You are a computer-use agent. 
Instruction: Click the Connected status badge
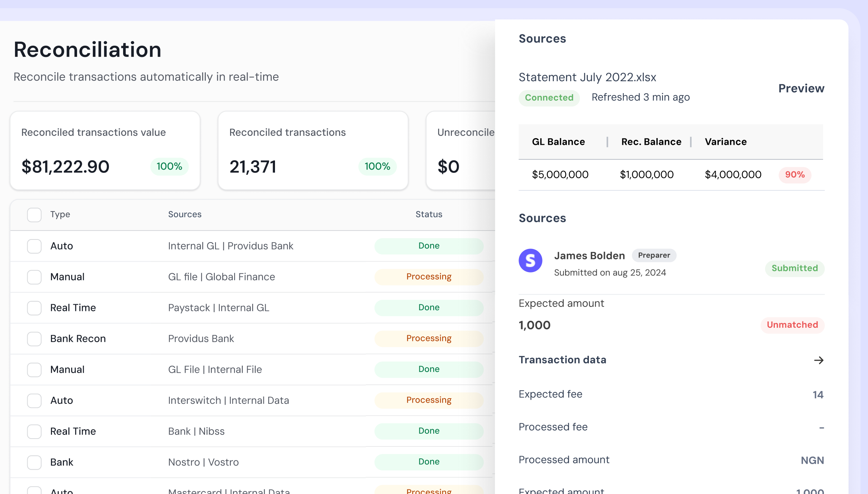(x=549, y=98)
